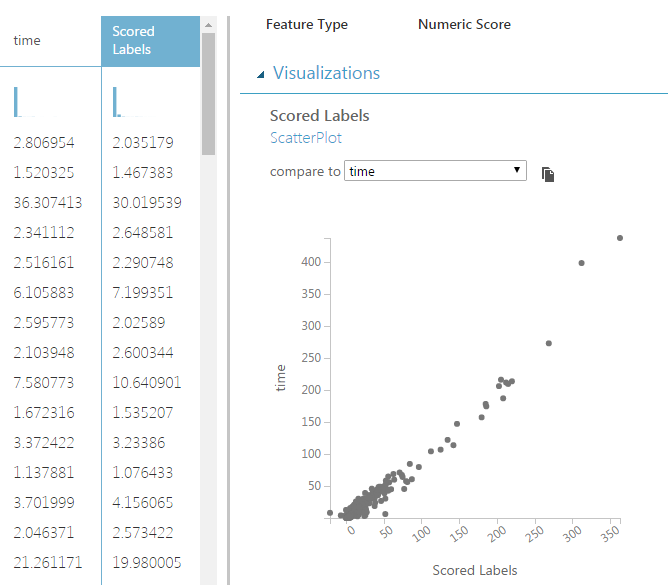Click the scrollbar up arrow
The height and width of the screenshot is (585, 668).
208,24
